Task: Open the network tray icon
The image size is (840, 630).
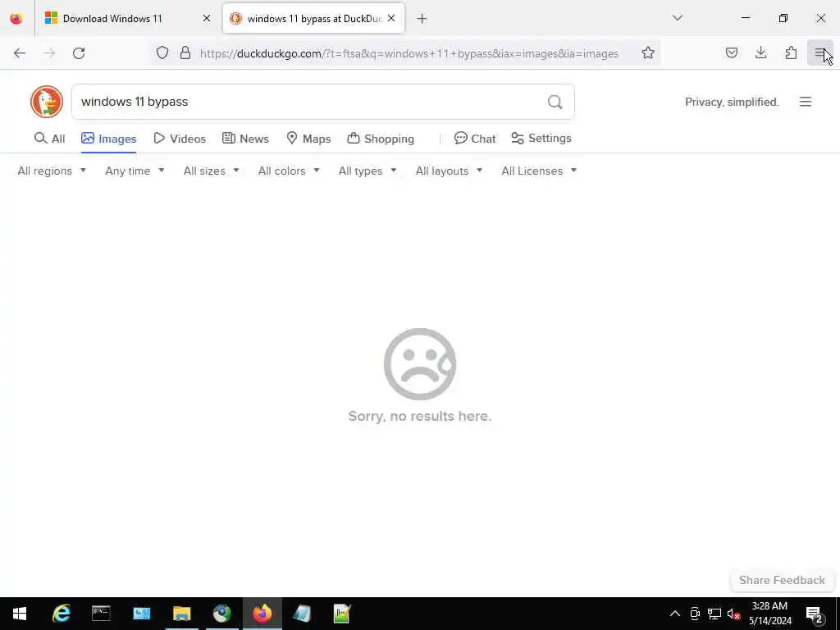Action: pyautogui.click(x=714, y=614)
